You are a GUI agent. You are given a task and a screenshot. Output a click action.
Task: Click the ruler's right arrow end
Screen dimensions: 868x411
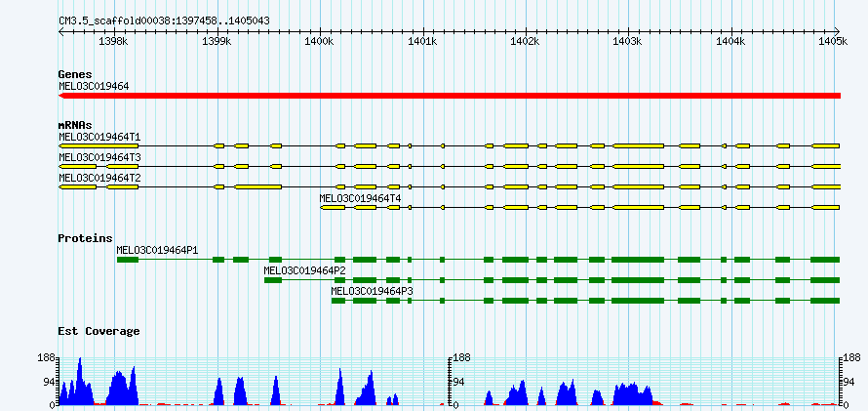(x=838, y=31)
